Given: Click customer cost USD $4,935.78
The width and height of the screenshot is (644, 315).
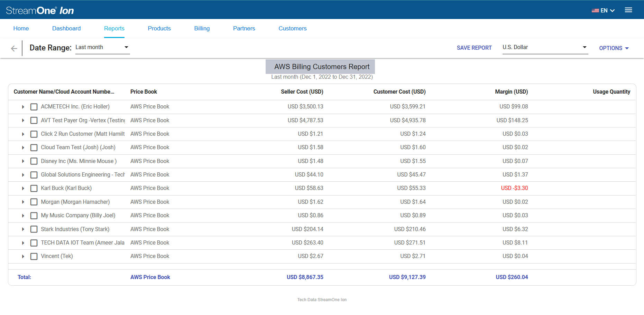Looking at the screenshot, I should (x=408, y=121).
